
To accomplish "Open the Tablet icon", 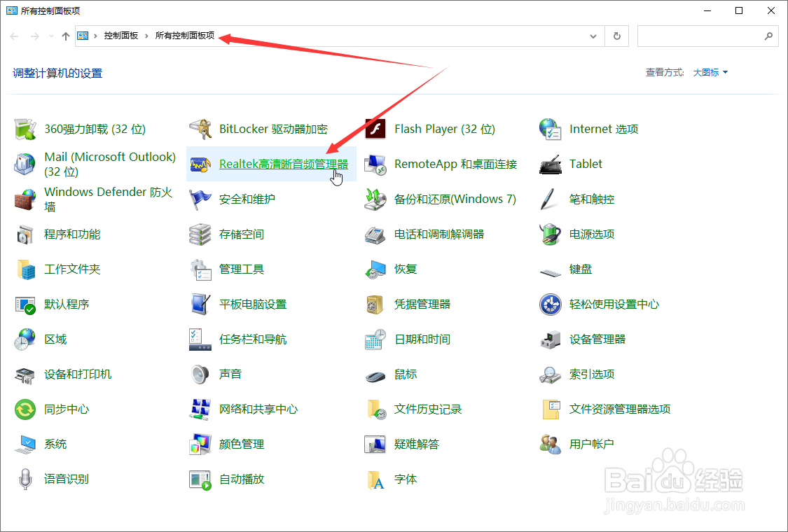I will 551,164.
